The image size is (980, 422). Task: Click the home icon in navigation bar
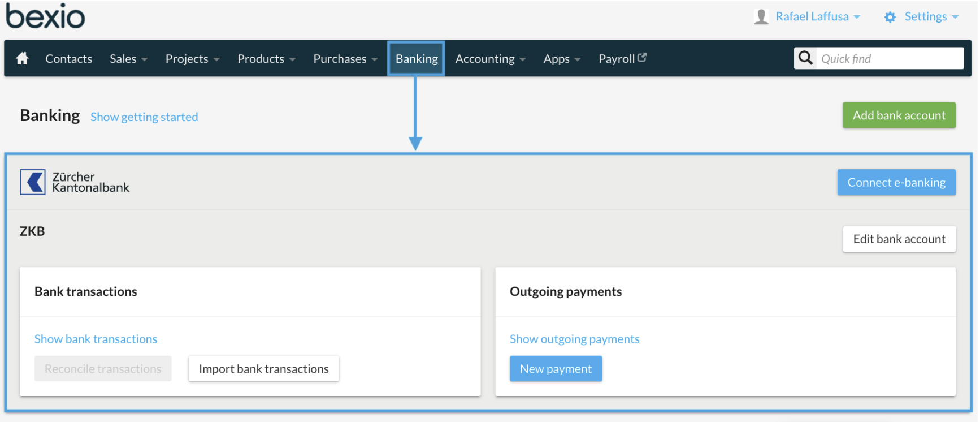tap(22, 58)
